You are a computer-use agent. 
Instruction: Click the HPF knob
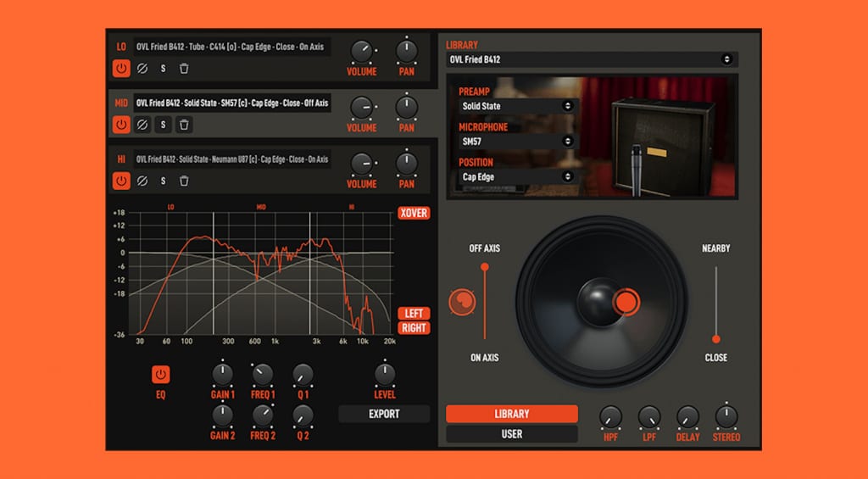[x=610, y=417]
